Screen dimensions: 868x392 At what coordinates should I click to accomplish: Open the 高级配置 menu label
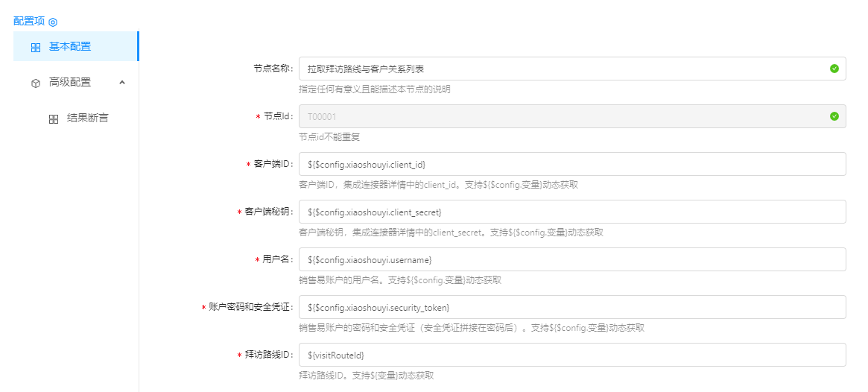70,83
